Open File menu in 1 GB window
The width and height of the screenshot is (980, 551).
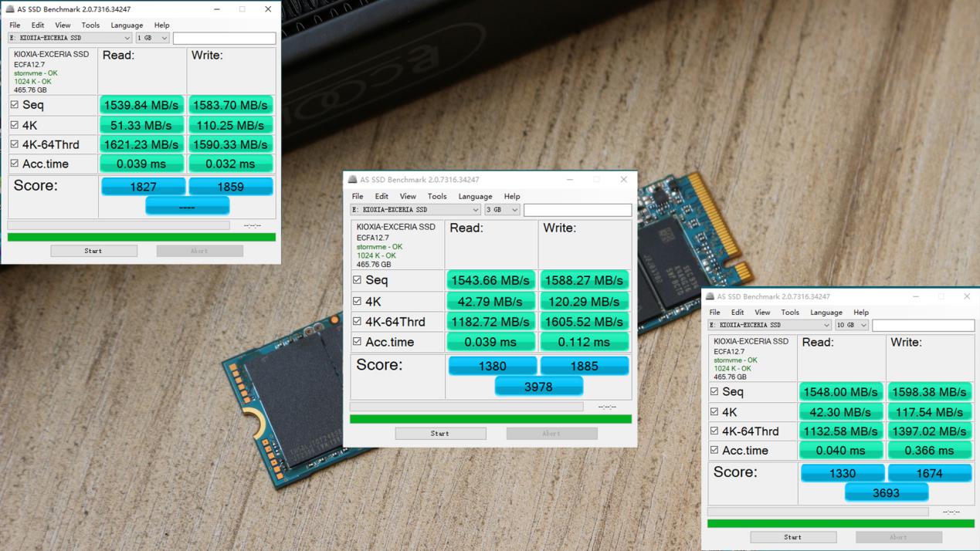15,25
